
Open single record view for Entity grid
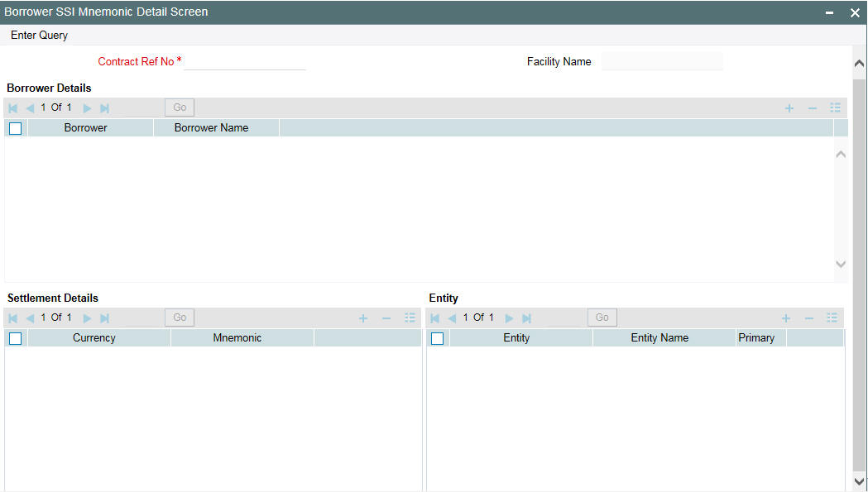[x=832, y=318]
